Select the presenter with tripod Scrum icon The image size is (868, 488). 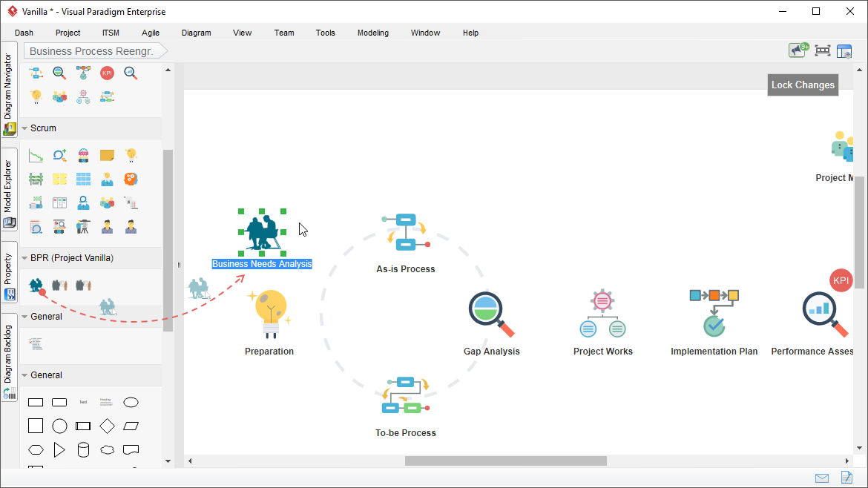[x=83, y=227]
